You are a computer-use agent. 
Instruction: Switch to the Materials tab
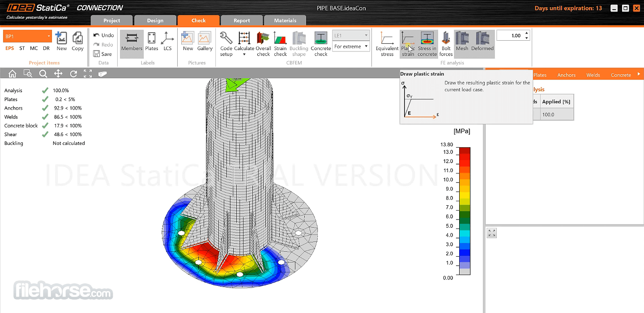285,20
